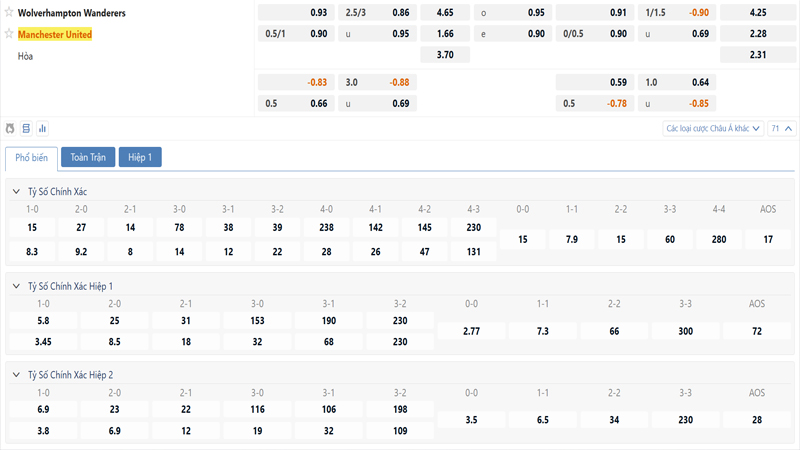Open the Wolverhampton Wanderers team link
Viewport: 800px width, 450px height.
pos(71,13)
